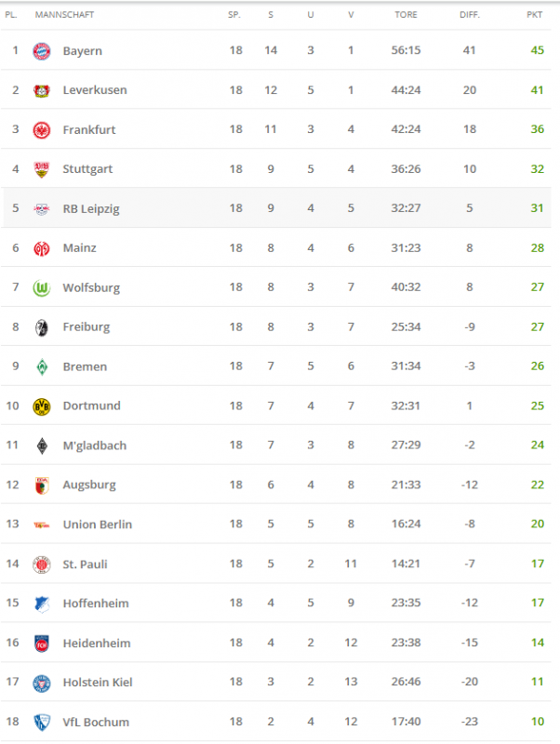Open the Holstein Kiel team link
Screen dimensions: 560x744
point(97,683)
